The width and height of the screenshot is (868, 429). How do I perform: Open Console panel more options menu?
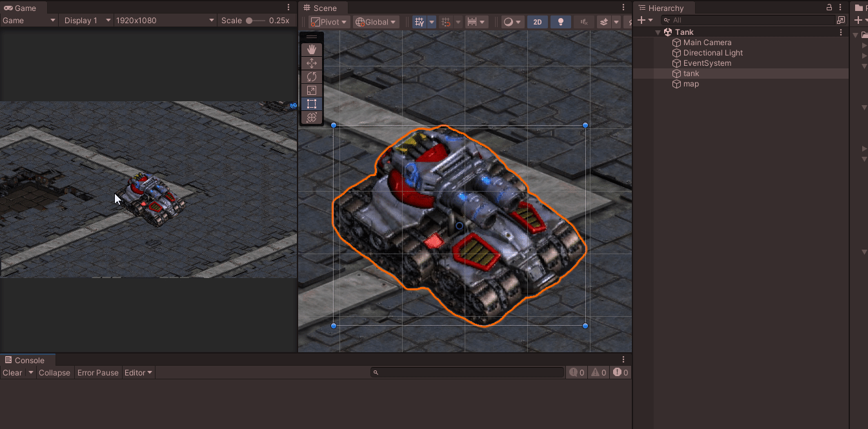(x=623, y=360)
